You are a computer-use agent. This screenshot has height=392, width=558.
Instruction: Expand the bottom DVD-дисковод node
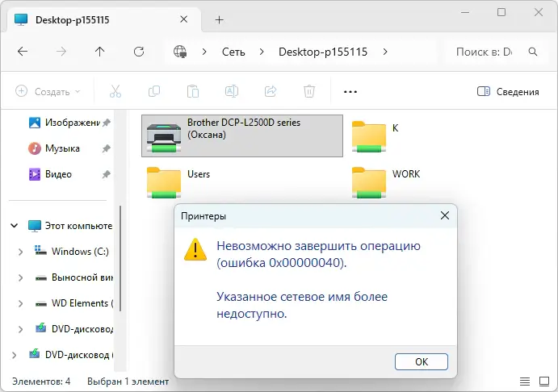click(14, 355)
